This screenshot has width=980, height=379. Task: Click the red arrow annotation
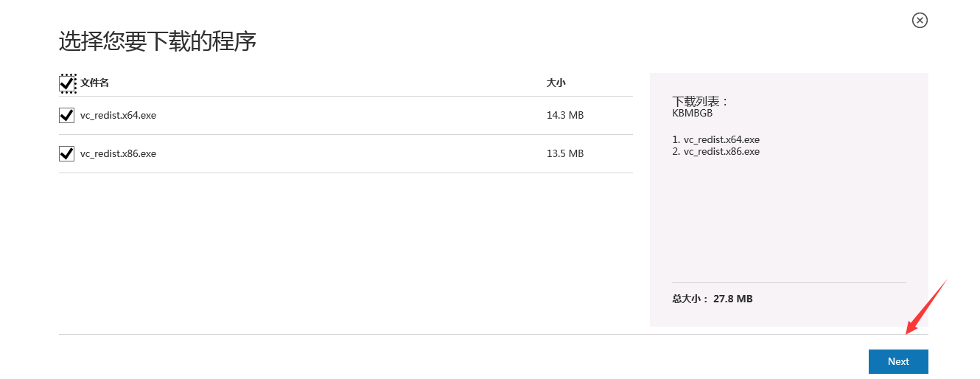[x=925, y=306]
